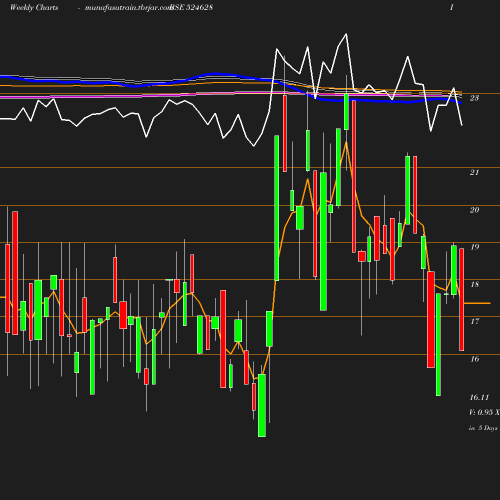This screenshot has width=500, height=500.
Task: Click the price axis label 20
Action: tap(474, 210)
